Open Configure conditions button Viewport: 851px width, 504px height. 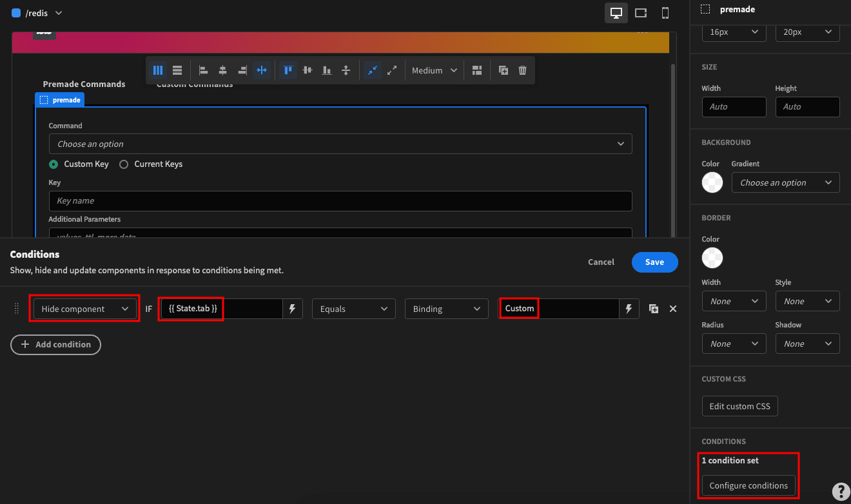click(x=748, y=485)
